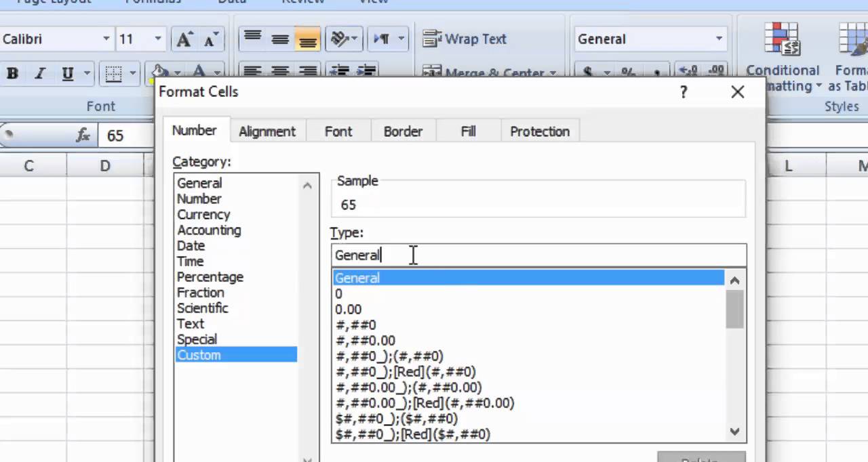Click the Percent Style icon
This screenshot has height=462, width=868.
629,71
